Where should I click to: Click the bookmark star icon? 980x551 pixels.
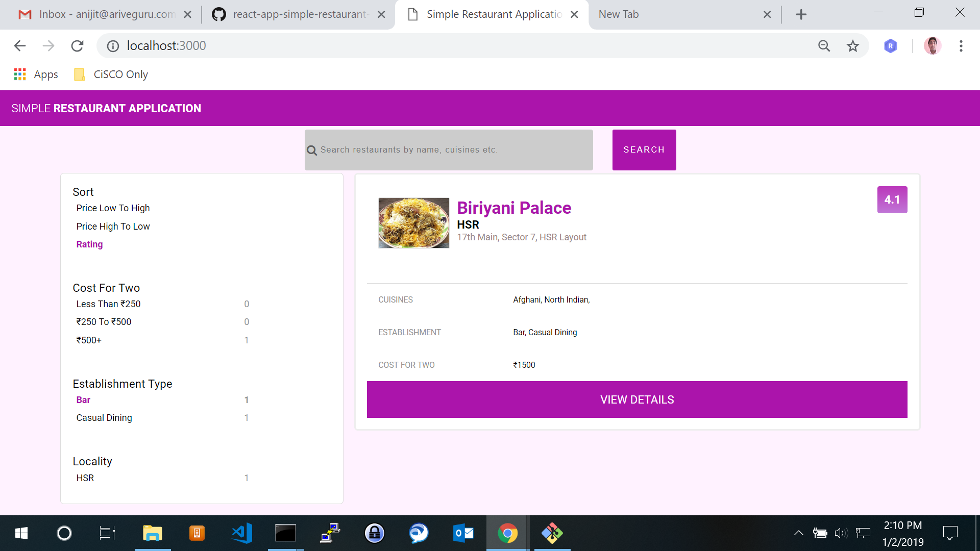[x=852, y=46]
